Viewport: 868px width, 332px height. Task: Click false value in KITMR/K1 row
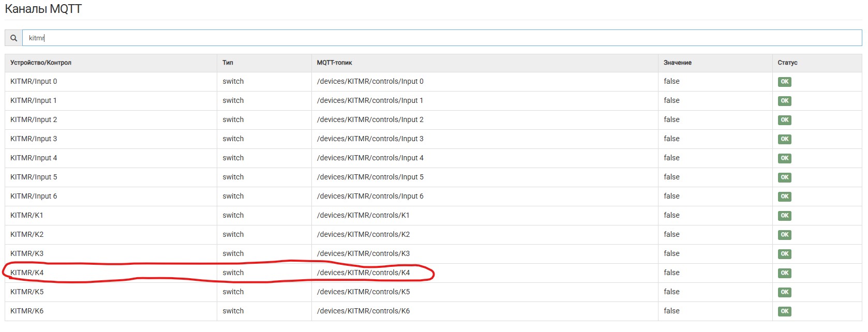tap(671, 215)
